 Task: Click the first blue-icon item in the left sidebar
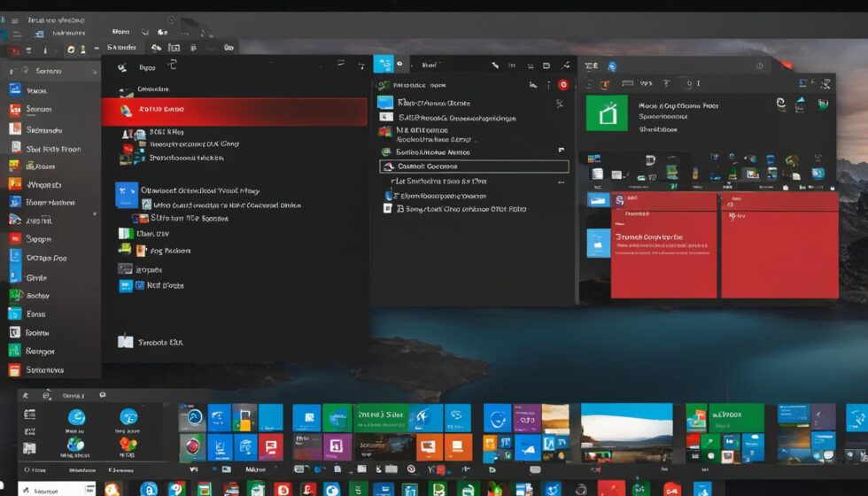(x=15, y=89)
